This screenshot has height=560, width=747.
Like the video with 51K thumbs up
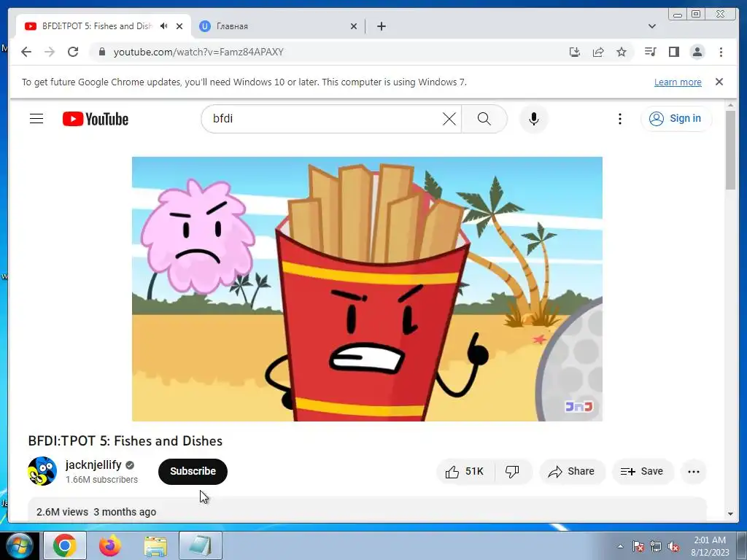pyautogui.click(x=465, y=472)
